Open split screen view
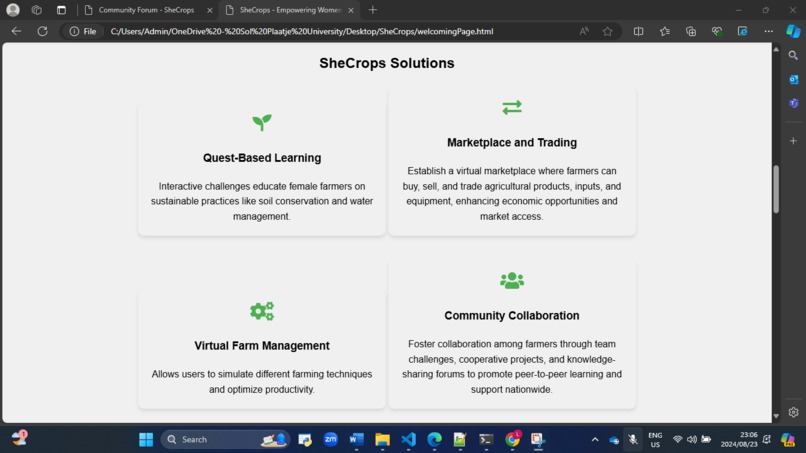The height and width of the screenshot is (453, 806). click(638, 31)
